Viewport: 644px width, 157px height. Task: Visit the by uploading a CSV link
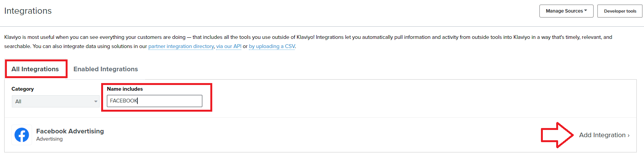tap(272, 46)
